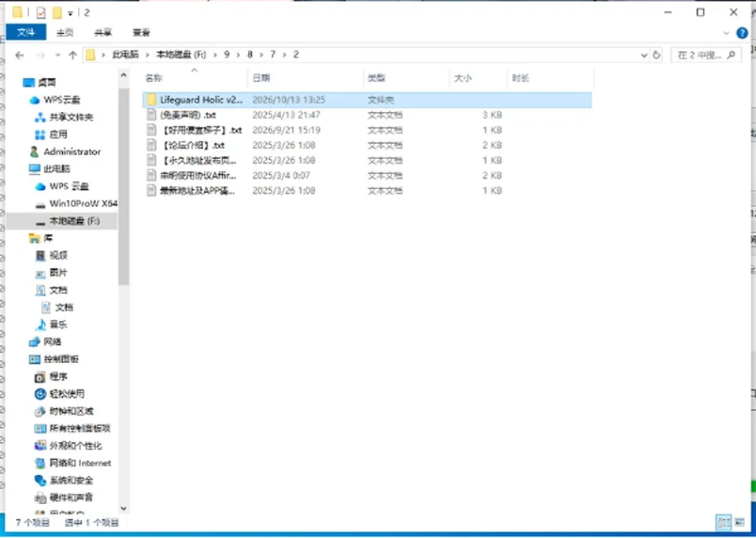Select Administrator in the navigation pane

(72, 151)
